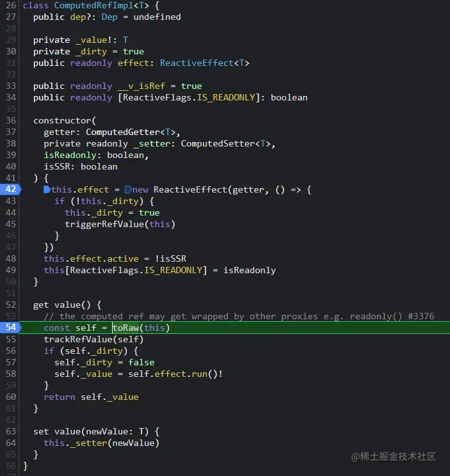Click 'self.effect.run()!' text on line 58

[175, 374]
